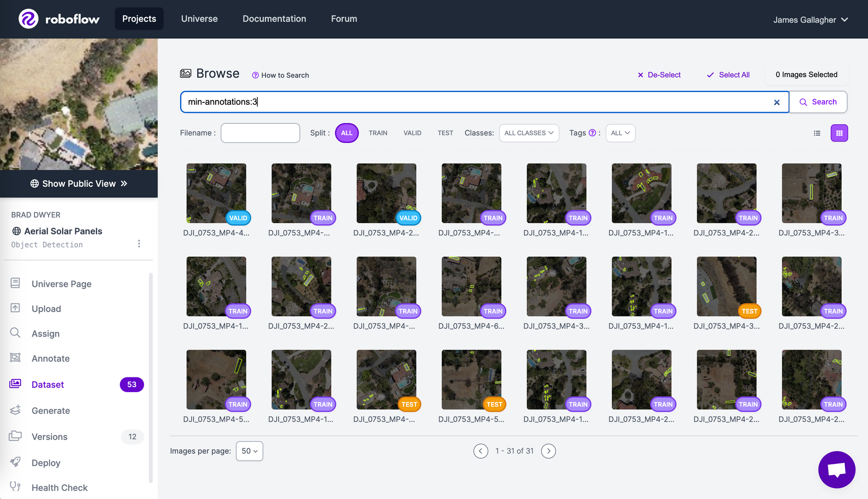Viewport: 868px width, 499px height.
Task: Click inside the Filename input field
Action: point(260,133)
